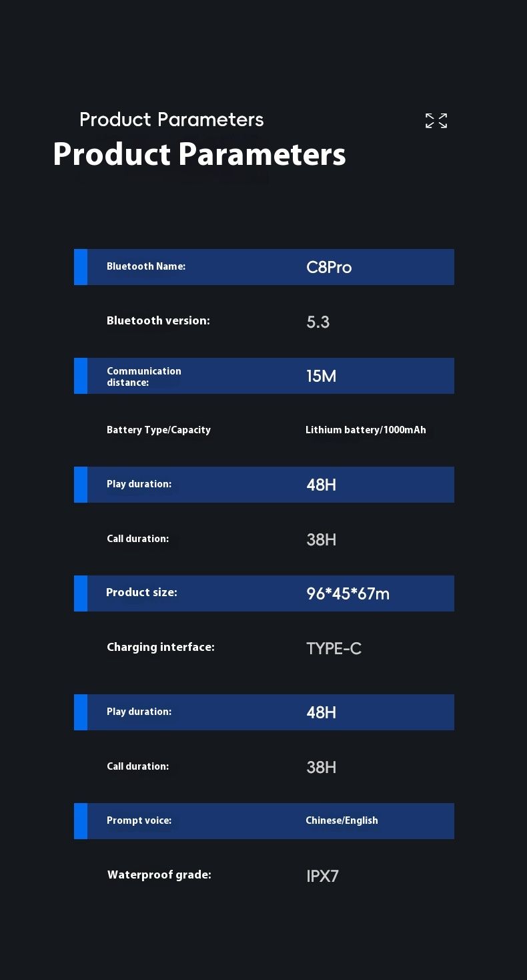The image size is (527, 980).
Task: Click the C8Pro value
Action: coord(329,267)
